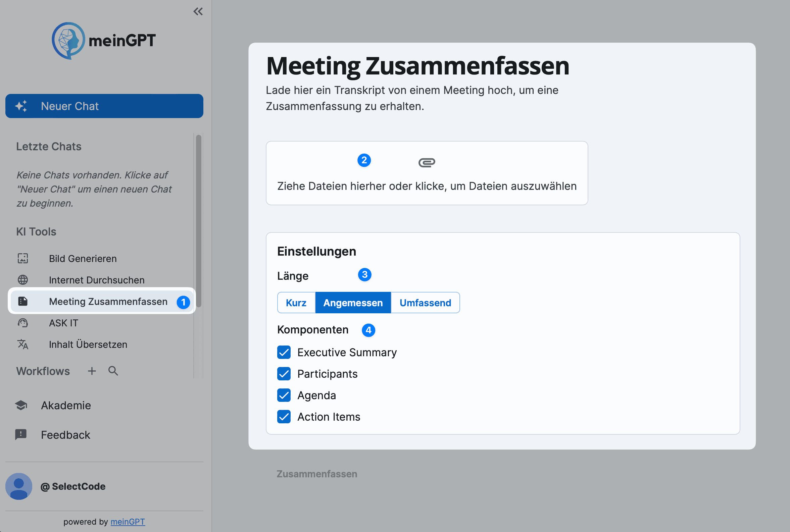Open Inhalt Übersetzen via the translate icon
This screenshot has height=532, width=790.
(22, 344)
